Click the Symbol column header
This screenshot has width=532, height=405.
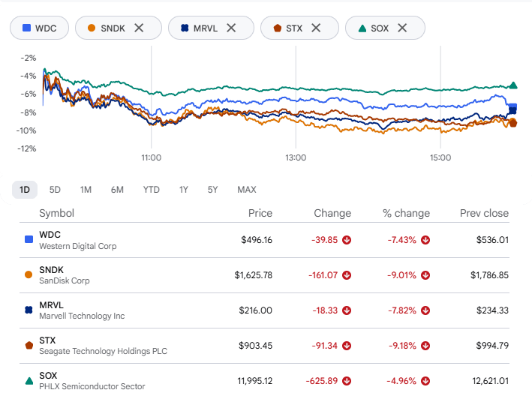(x=57, y=213)
